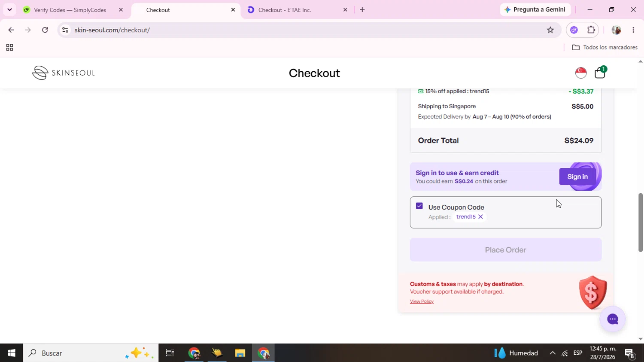Click the ESP language indicator
The width and height of the screenshot is (644, 362).
tap(578, 353)
